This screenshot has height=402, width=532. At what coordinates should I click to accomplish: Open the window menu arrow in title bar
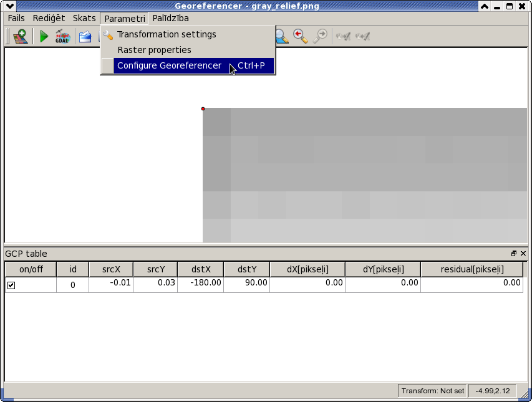tap(10, 6)
